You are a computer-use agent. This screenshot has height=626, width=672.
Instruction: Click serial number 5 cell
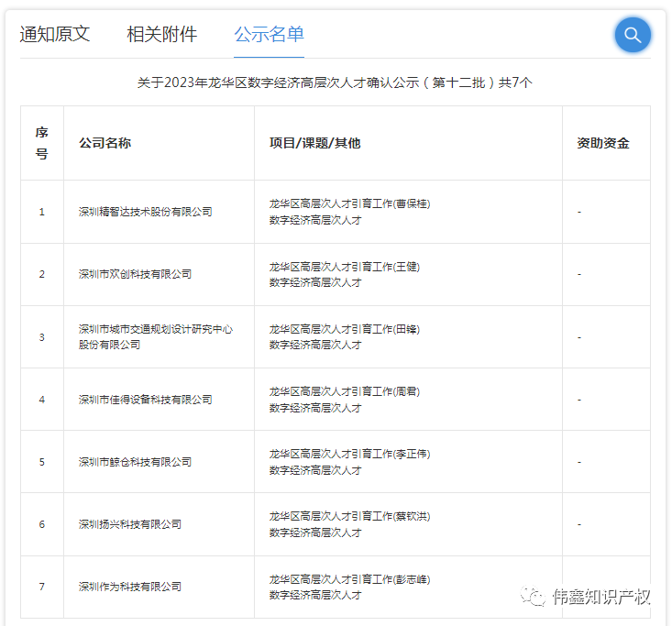point(42,462)
